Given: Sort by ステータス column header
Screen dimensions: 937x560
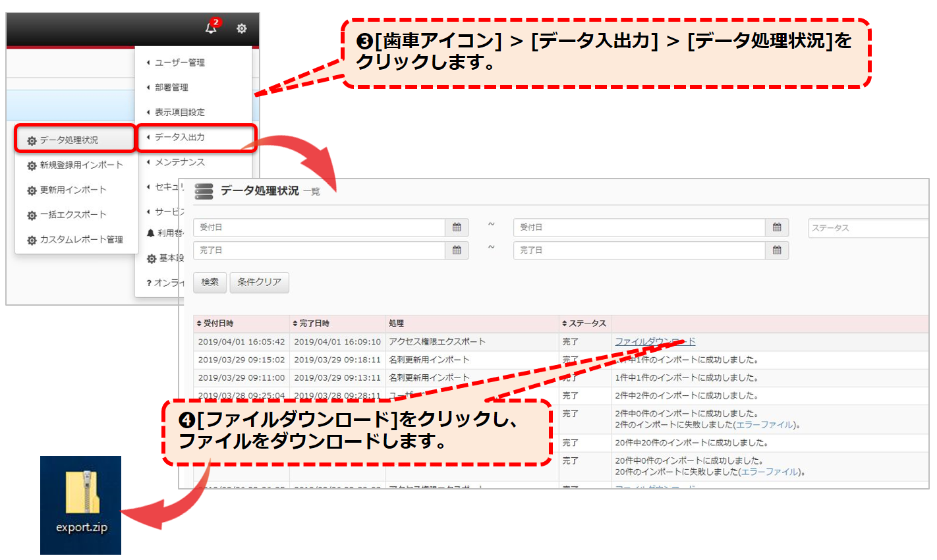Looking at the screenshot, I should tap(584, 323).
